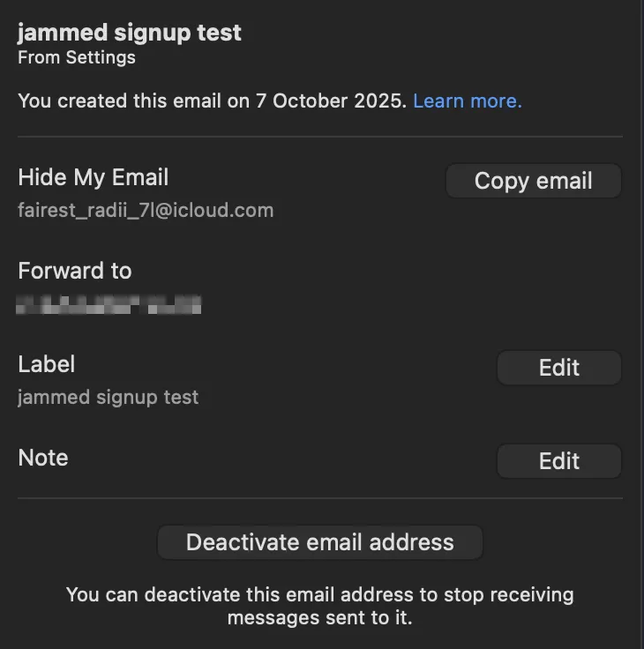Open the Learn more link
The width and height of the screenshot is (644, 649).
tap(468, 101)
